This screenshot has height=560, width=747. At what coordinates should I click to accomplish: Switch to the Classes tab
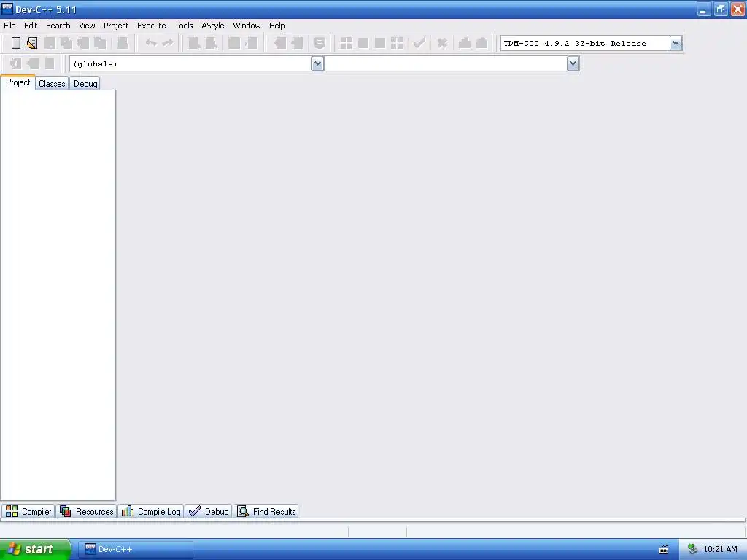point(52,84)
